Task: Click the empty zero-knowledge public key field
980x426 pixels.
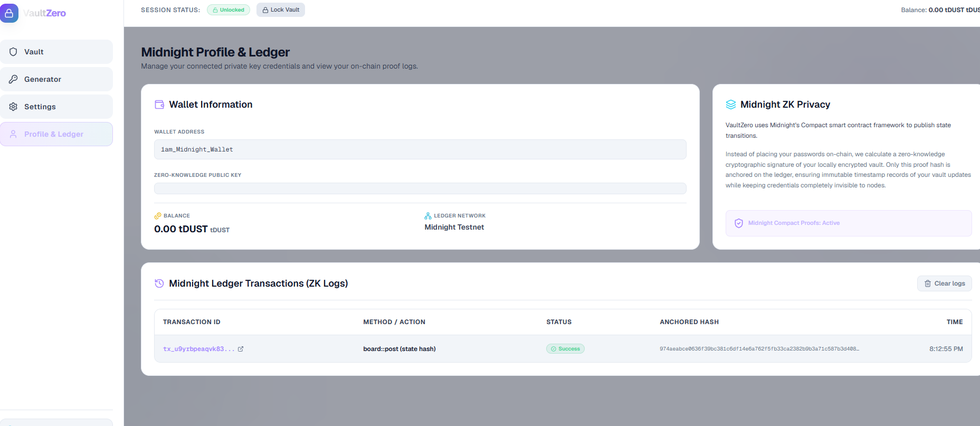Action: click(x=420, y=188)
